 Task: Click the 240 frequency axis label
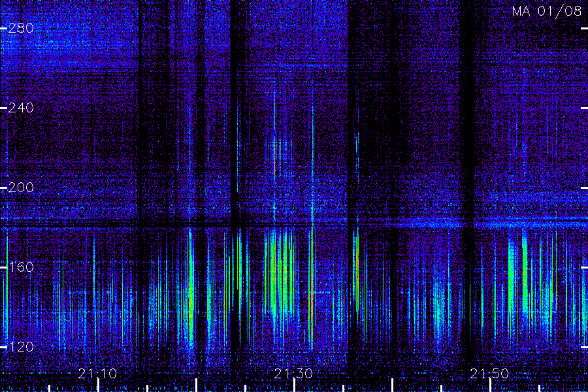(21, 108)
